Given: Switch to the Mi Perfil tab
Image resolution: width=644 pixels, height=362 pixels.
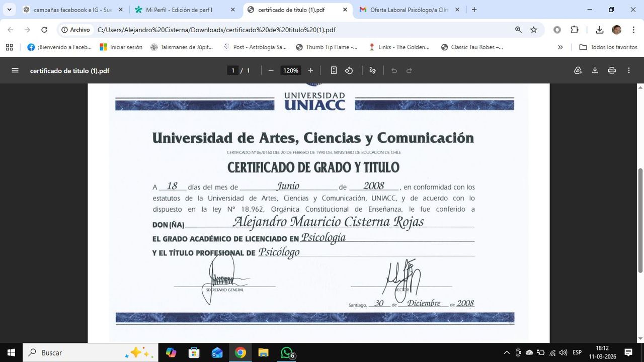Looking at the screenshot, I should tap(179, 10).
